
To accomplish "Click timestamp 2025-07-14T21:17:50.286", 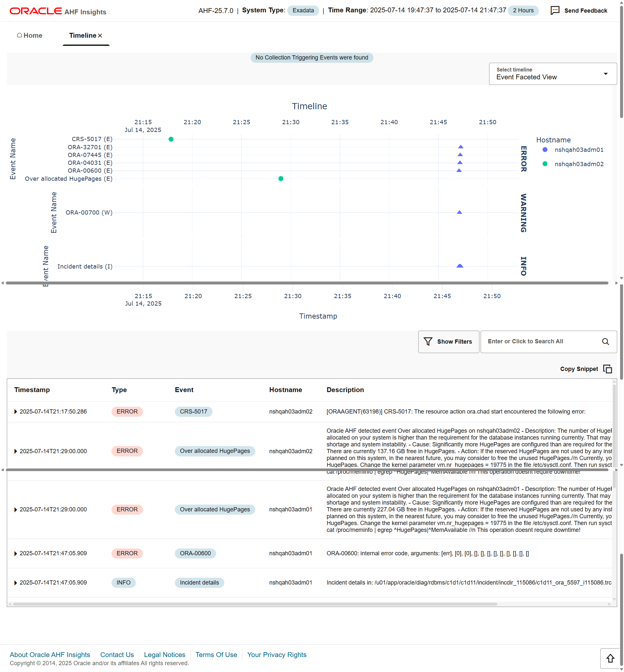I will 53,411.
